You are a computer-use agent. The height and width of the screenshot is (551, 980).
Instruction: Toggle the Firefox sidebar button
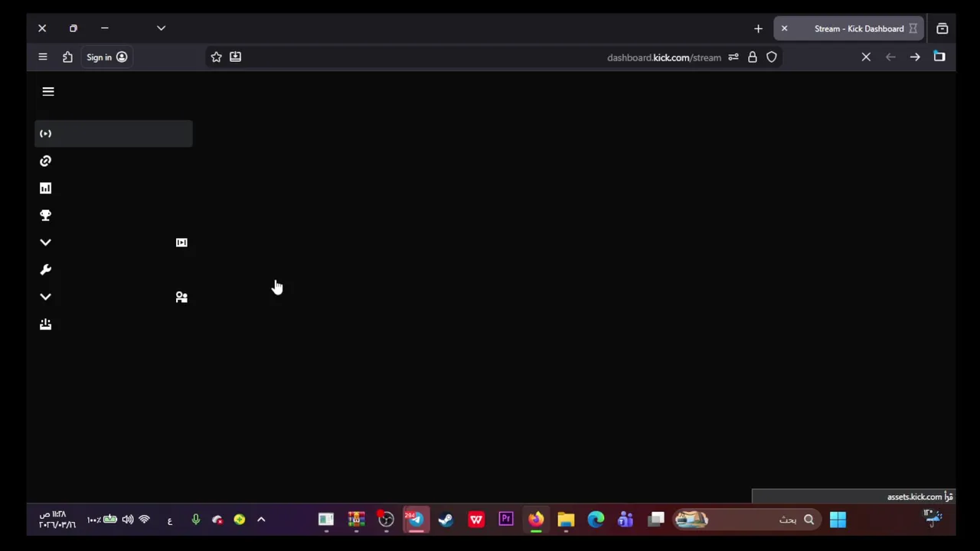(x=939, y=57)
